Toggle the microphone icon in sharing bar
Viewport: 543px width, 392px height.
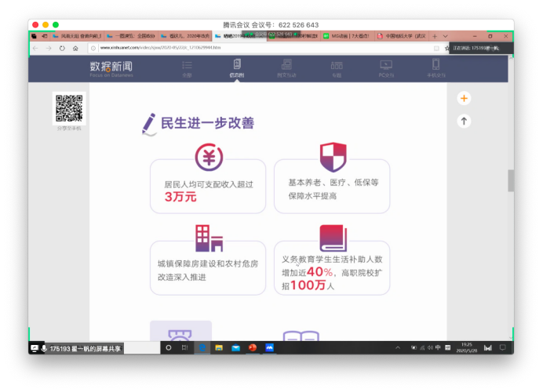click(44, 348)
